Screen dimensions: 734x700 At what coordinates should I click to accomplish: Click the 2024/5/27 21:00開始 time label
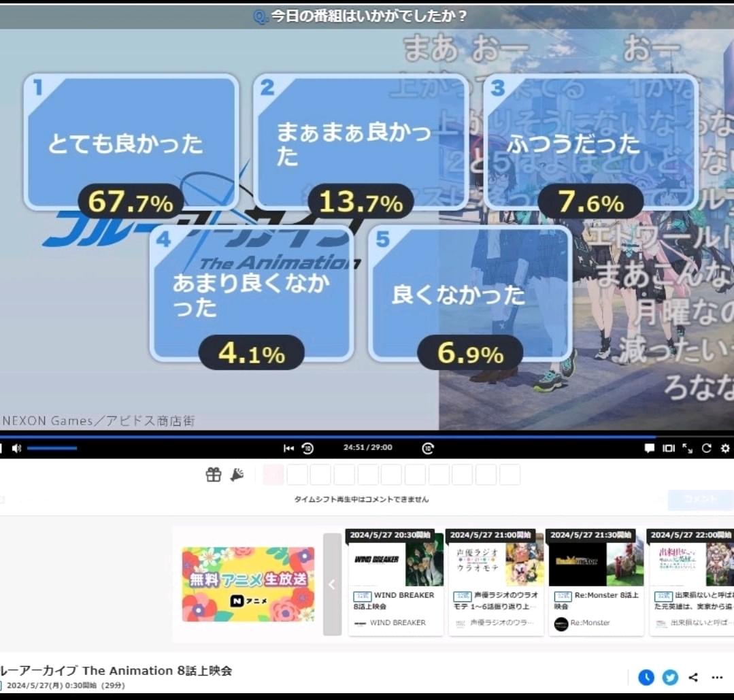coord(490,535)
